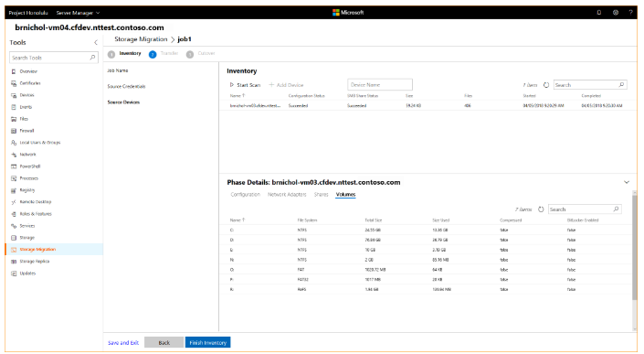Click the Finish Inventory button
The height and width of the screenshot is (354, 644).
click(x=208, y=342)
